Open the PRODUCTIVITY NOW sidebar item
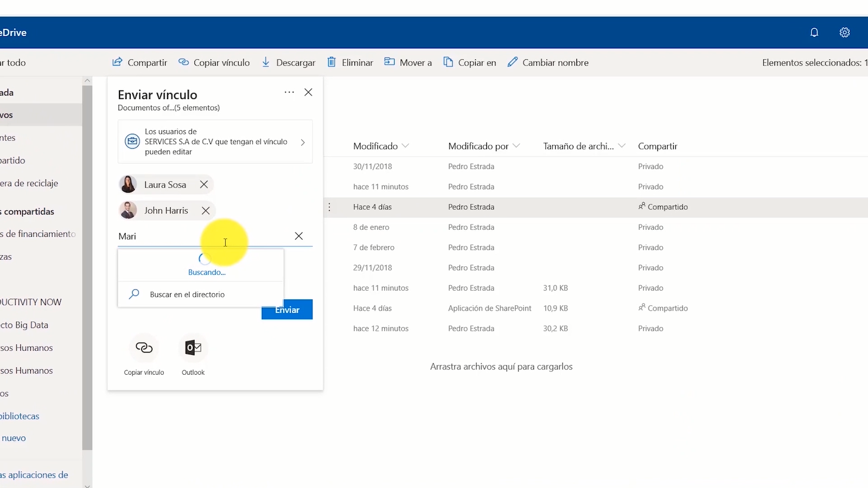This screenshot has height=488, width=868. 31,302
